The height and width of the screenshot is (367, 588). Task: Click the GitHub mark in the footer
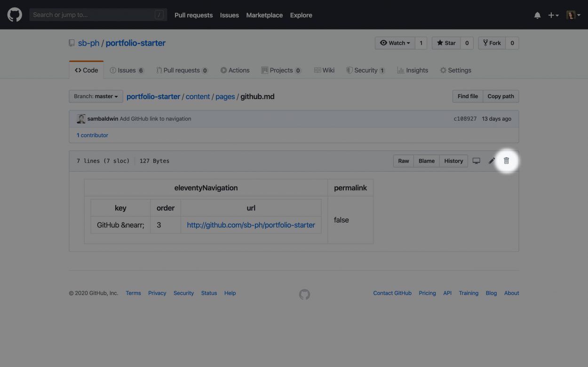click(304, 294)
